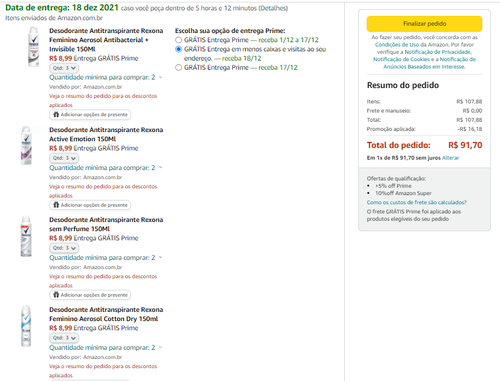500x381 pixels.
Task: Choose GRÁTIS Entrega Prime receba 17/12 option
Action: point(179,68)
